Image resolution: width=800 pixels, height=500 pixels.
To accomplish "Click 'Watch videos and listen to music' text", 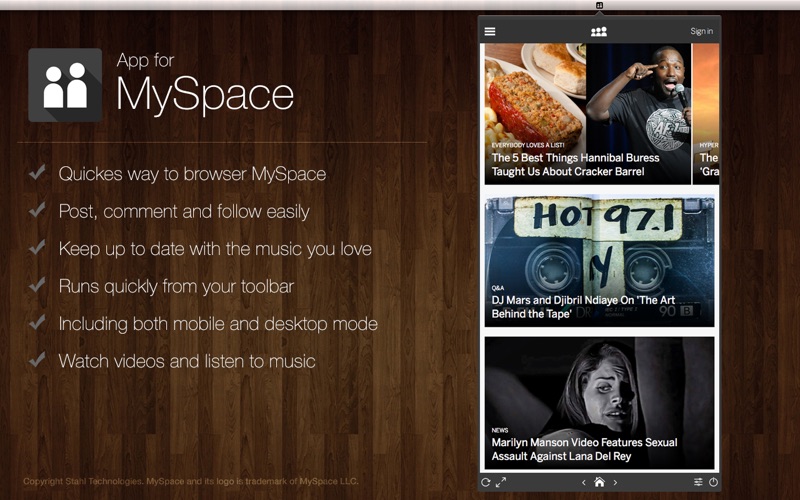I will click(x=187, y=361).
